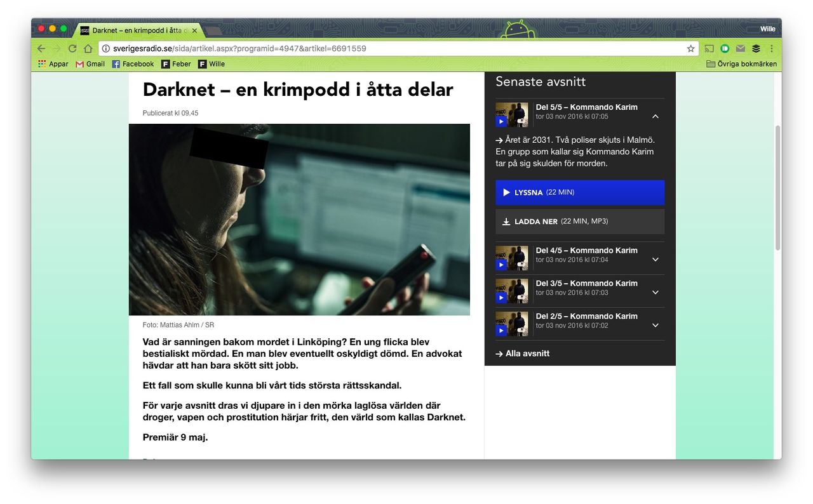Cast the tab using the Chromecast icon
The height and width of the screenshot is (504, 813).
click(709, 48)
